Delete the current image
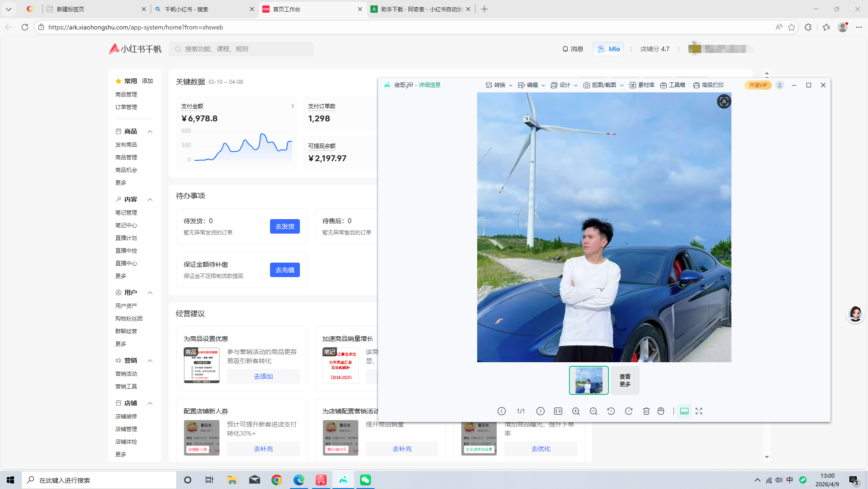The width and height of the screenshot is (868, 489). click(646, 411)
